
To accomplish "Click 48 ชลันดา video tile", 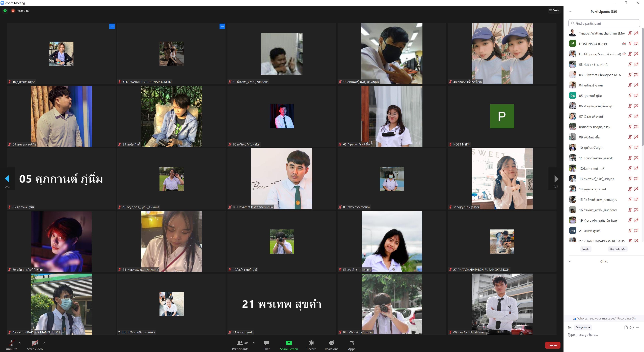I will point(502,54).
